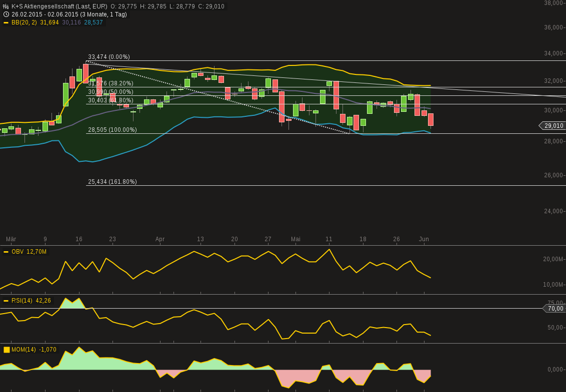Click the 13 date axis label
The image size is (566, 392).
(200, 239)
